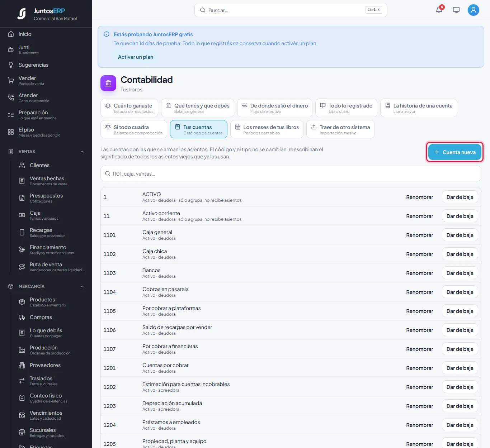Click the Atender phone icon
Screen dimensions: 490x448
point(11,97)
